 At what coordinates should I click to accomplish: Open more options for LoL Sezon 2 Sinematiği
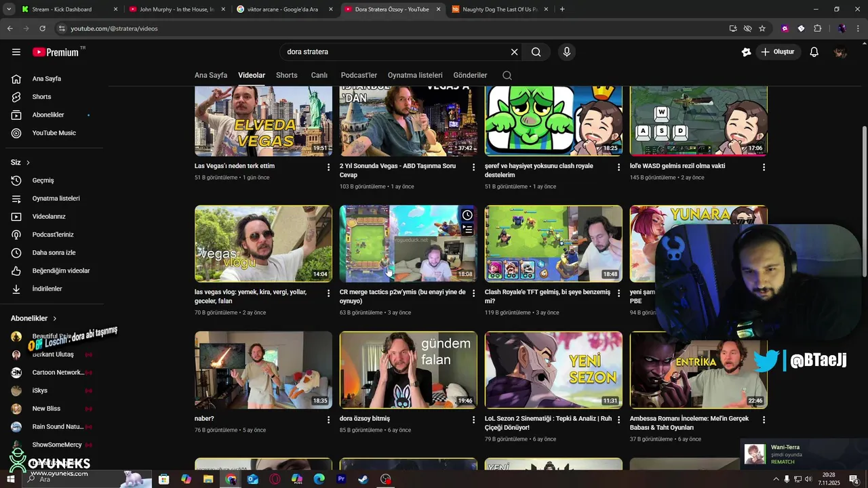tap(619, 420)
